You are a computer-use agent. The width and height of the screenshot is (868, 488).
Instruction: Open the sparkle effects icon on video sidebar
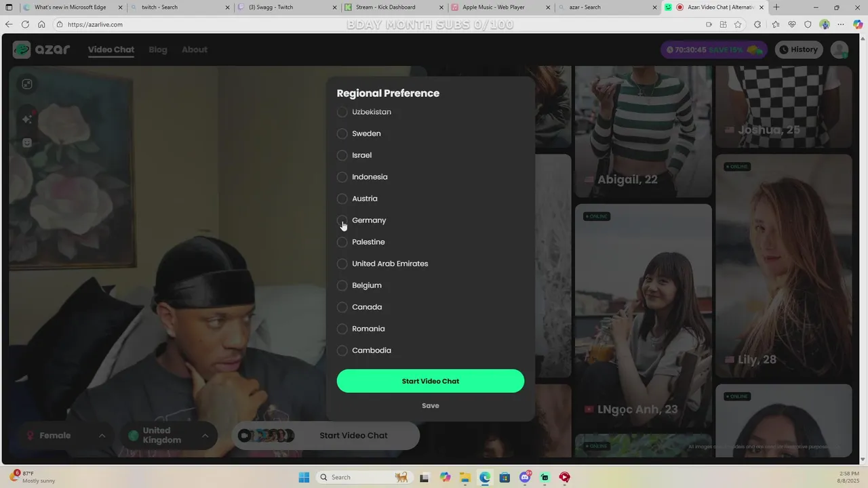[27, 119]
